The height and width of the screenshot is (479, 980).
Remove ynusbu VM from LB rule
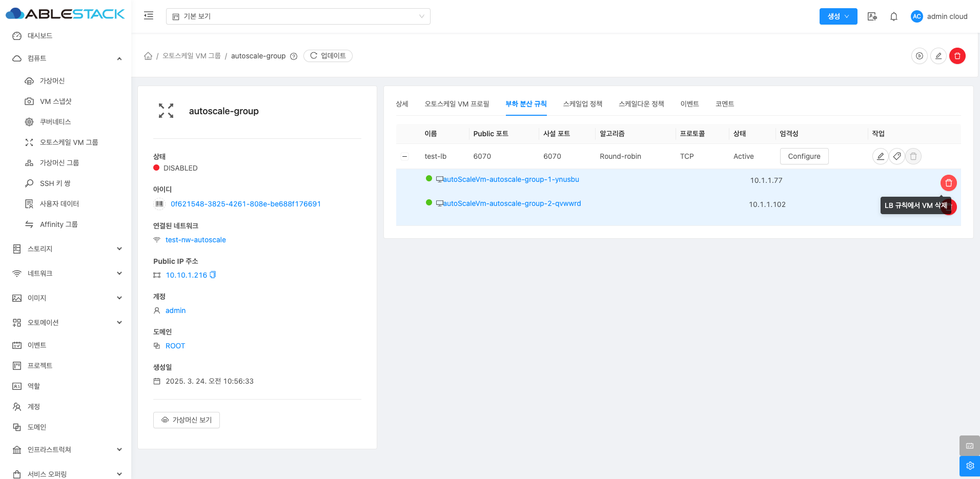(948, 183)
